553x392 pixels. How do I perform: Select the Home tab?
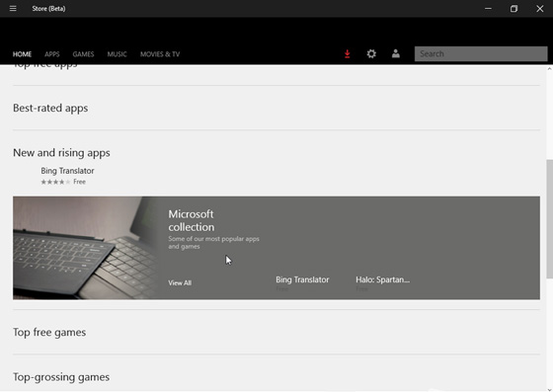tap(22, 54)
